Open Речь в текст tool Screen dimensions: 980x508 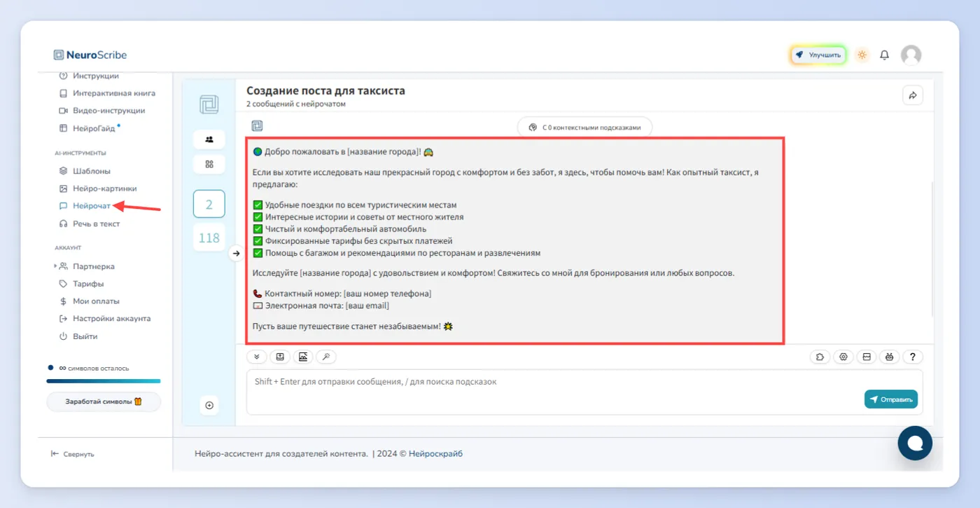[90, 224]
